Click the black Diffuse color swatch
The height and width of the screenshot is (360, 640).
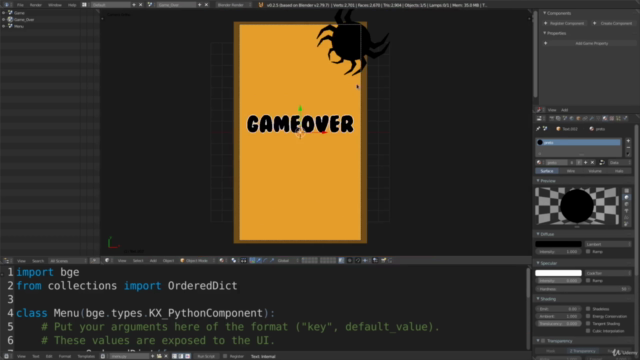click(x=558, y=244)
